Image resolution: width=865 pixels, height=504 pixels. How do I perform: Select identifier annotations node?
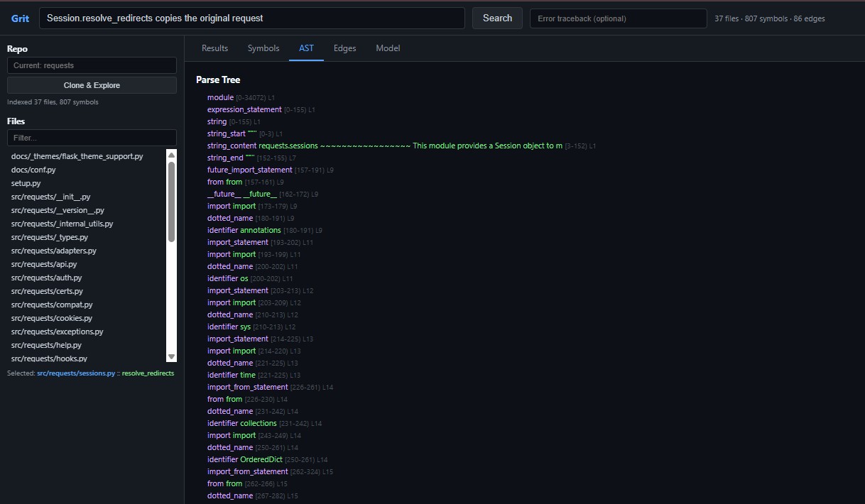(264, 230)
